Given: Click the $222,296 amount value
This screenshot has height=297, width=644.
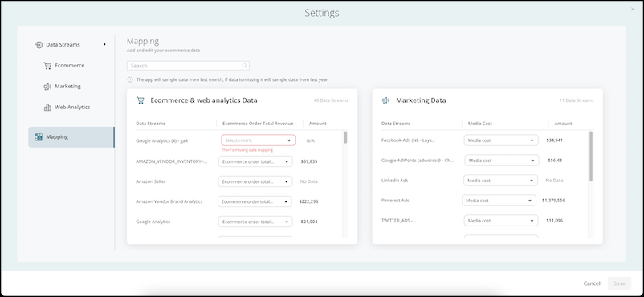Looking at the screenshot, I should pyautogui.click(x=309, y=201).
